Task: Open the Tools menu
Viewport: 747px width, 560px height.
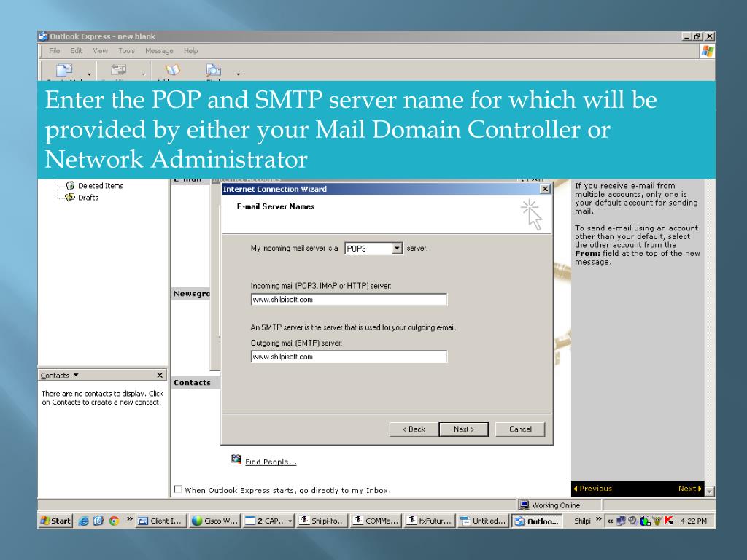Action: click(x=126, y=50)
